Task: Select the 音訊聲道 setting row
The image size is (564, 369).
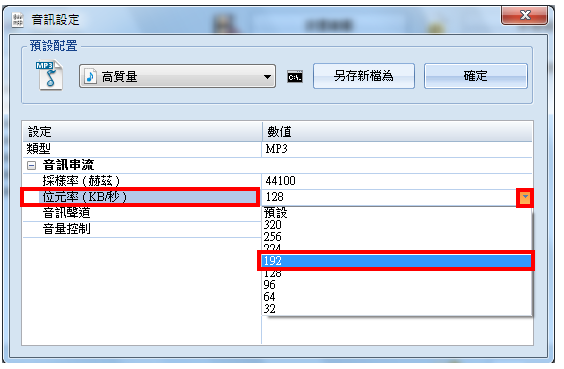Action: click(142, 213)
